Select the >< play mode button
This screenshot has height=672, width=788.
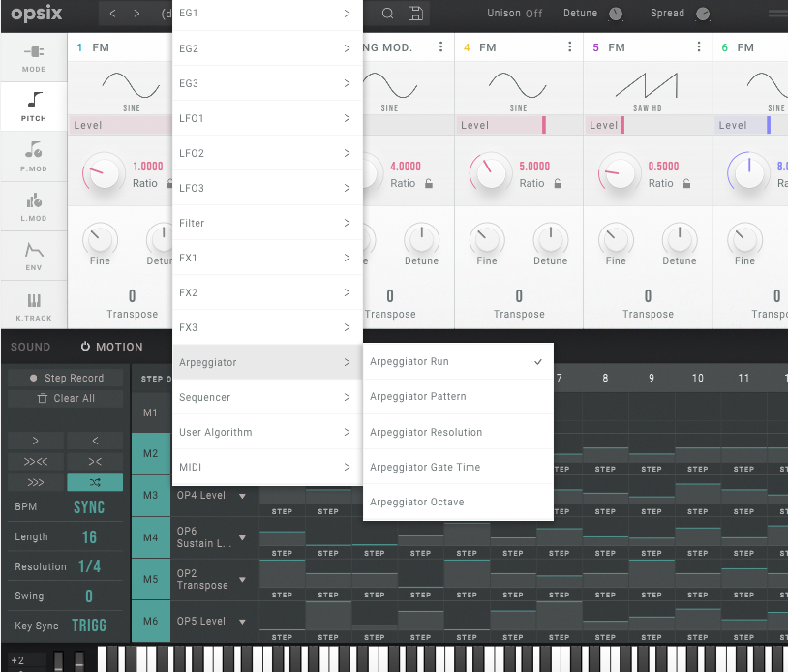pyautogui.click(x=95, y=462)
